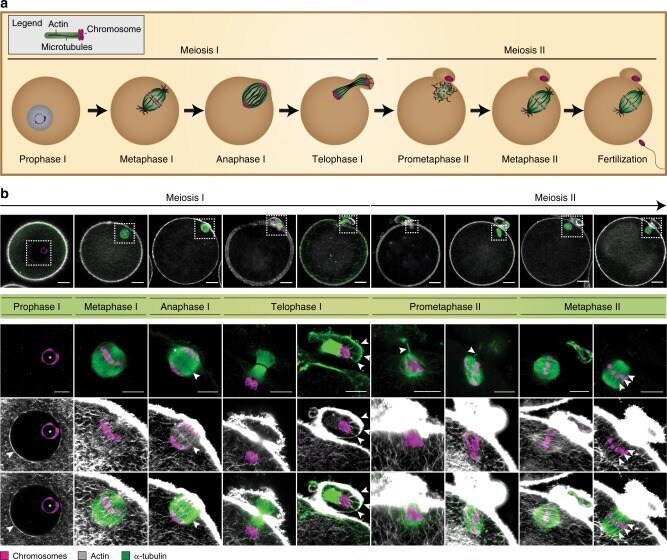Click the 'Anaphase I' caption under panel a diagram

241,159
